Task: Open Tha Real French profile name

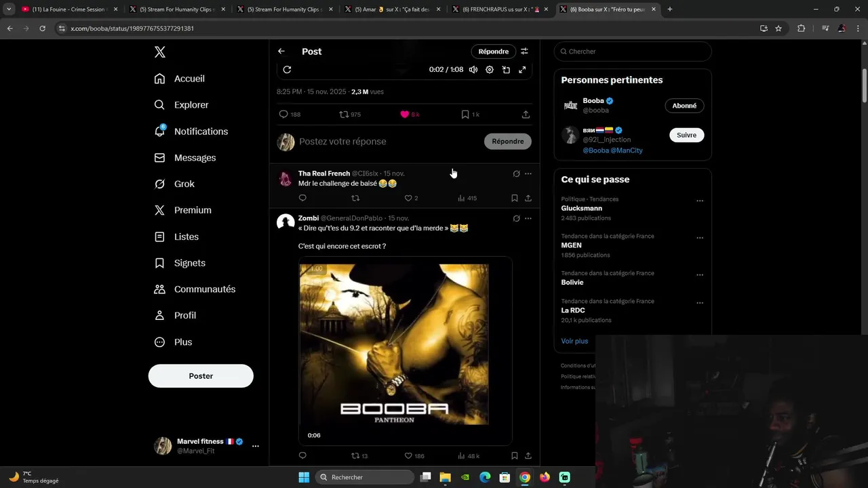Action: 324,174
